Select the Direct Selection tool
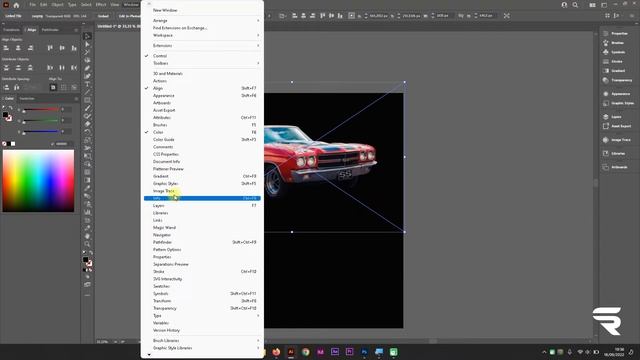Viewport: 640px width, 360px height. click(87, 44)
